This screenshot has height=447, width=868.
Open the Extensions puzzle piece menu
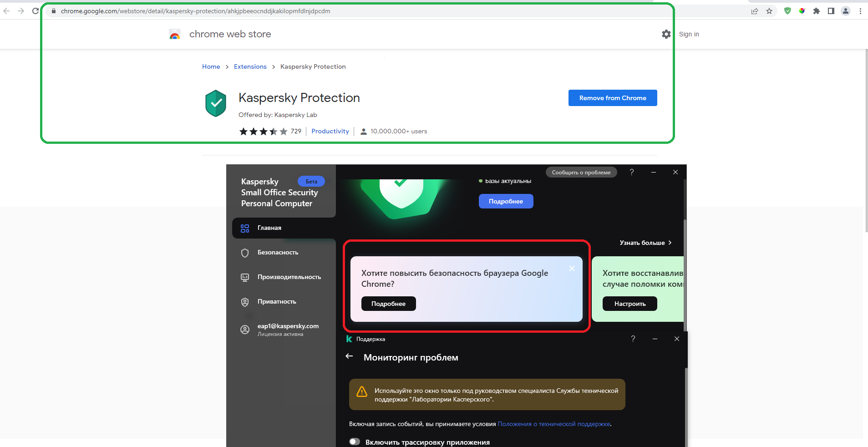817,11
